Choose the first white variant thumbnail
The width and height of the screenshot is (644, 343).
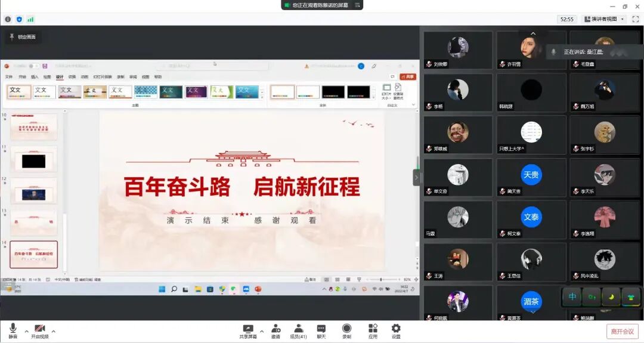(x=282, y=92)
